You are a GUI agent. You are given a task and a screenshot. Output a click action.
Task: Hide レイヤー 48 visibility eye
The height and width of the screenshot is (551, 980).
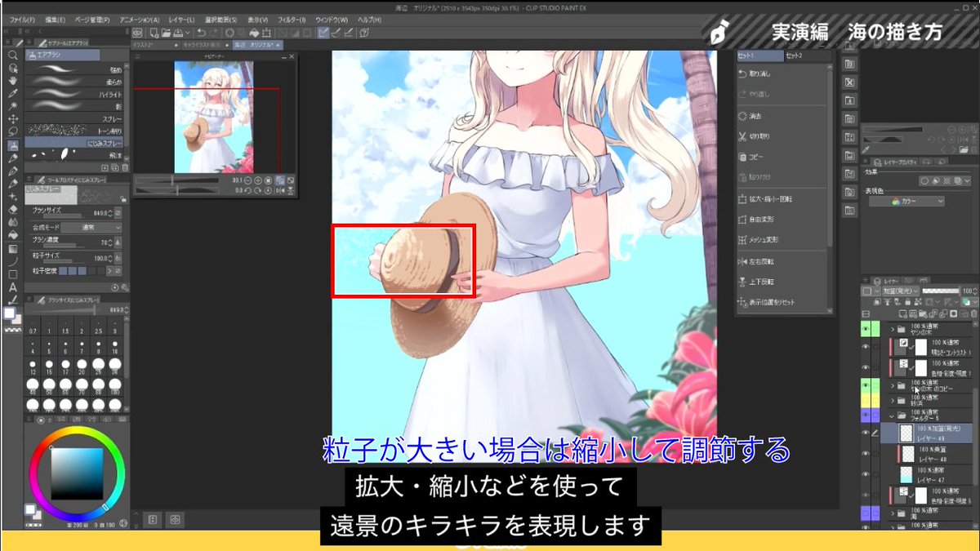(x=866, y=452)
